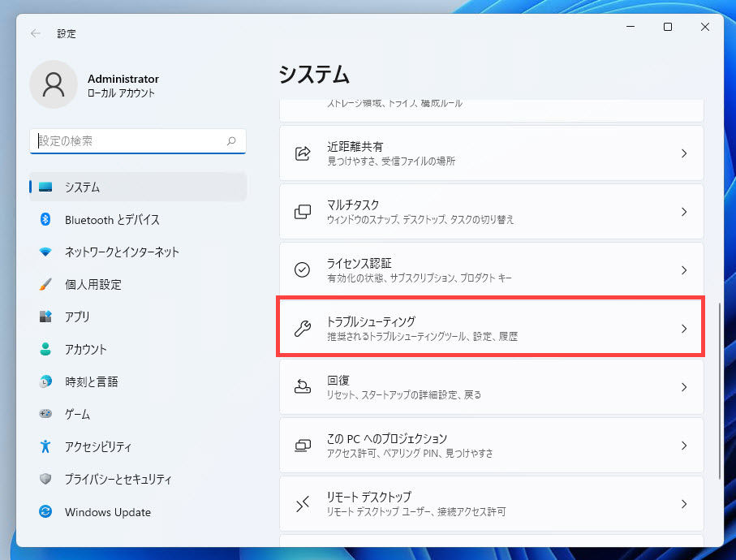This screenshot has height=560, width=736.
Task: Click the ネットワークとインターネット Wi-Fi icon
Action: point(46,252)
